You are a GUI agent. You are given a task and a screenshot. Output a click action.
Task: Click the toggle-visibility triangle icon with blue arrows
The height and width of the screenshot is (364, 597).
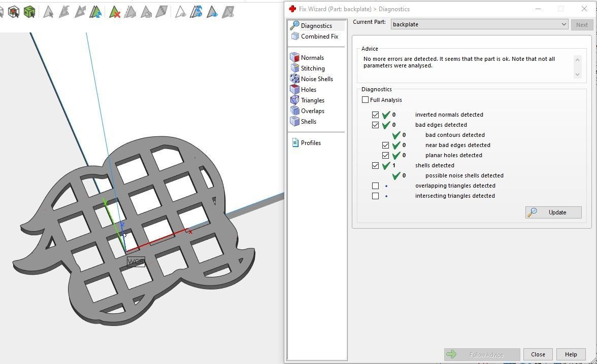(196, 12)
